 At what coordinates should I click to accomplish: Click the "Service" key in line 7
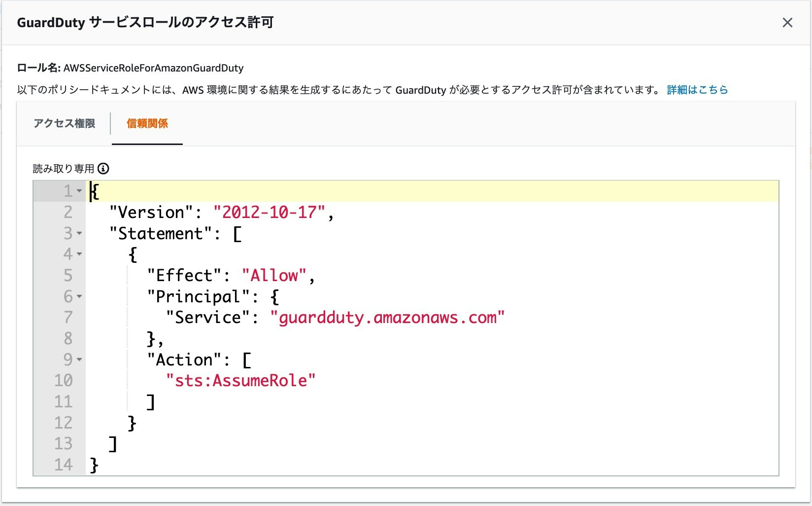pyautogui.click(x=208, y=318)
